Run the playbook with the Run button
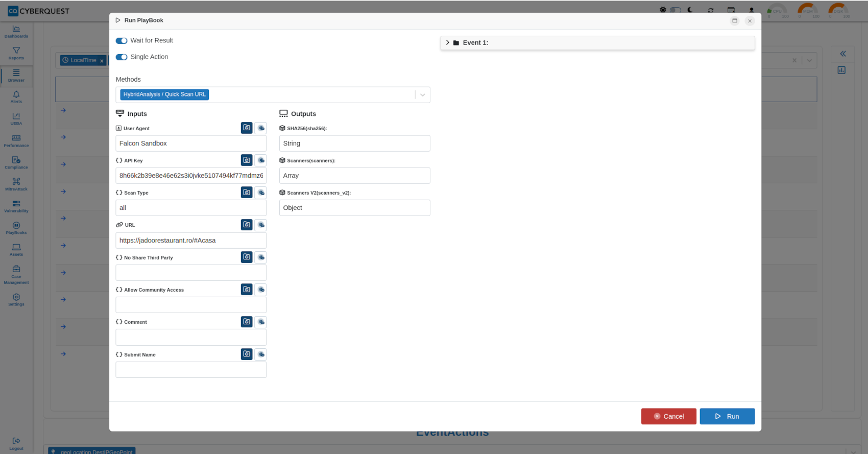Viewport: 868px width, 454px height. pos(727,416)
